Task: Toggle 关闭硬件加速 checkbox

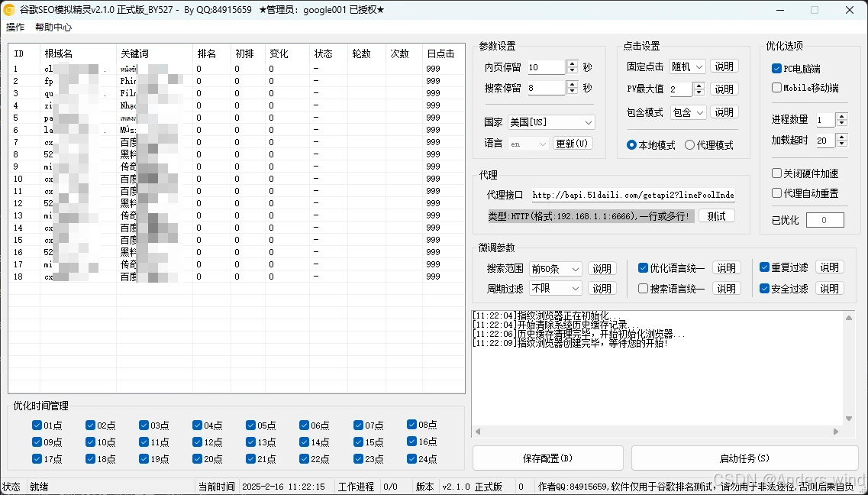Action: click(777, 173)
